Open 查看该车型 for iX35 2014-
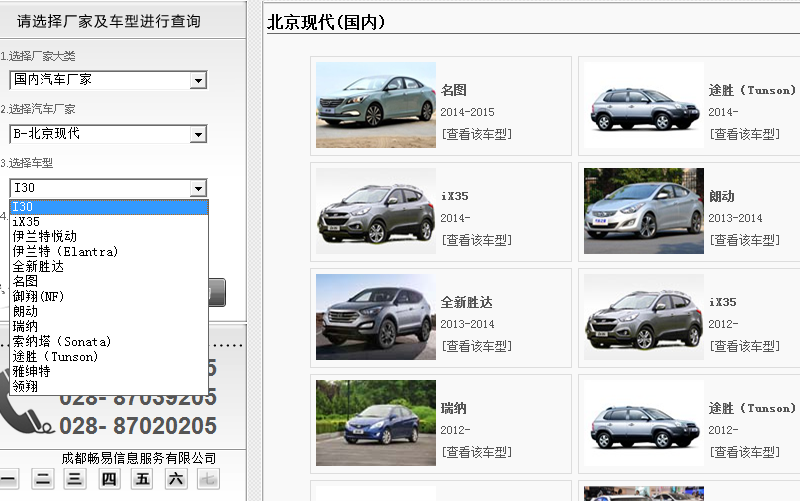The width and height of the screenshot is (800, 501). 477,240
